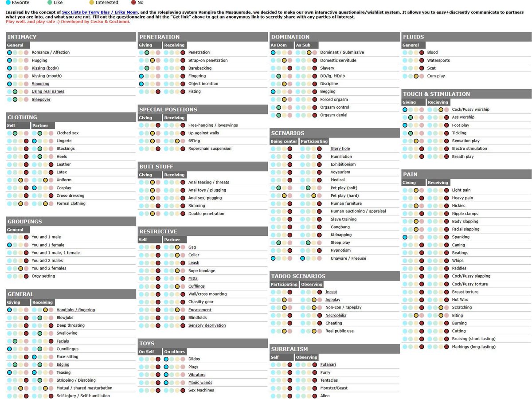Choose Interested for Spooning
The width and height of the screenshot is (532, 399).
(x=20, y=84)
